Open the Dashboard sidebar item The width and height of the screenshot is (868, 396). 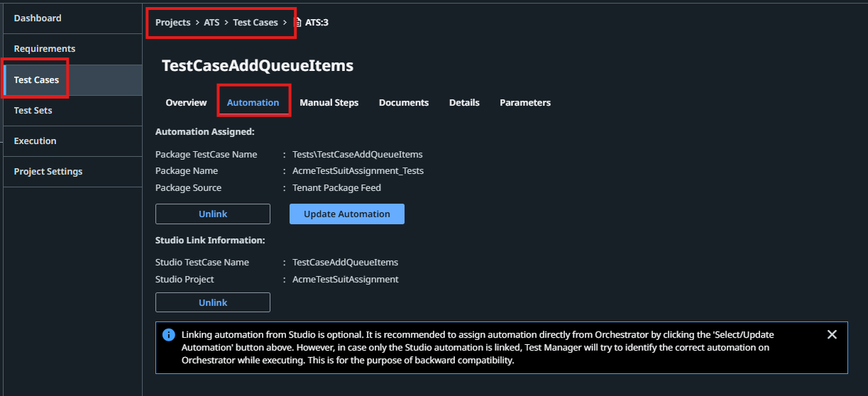(x=38, y=18)
